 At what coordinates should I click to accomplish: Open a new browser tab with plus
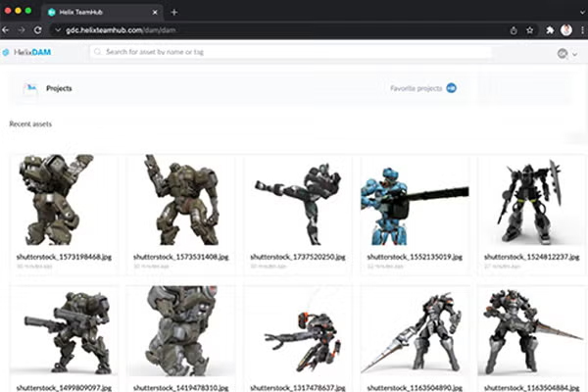[174, 12]
